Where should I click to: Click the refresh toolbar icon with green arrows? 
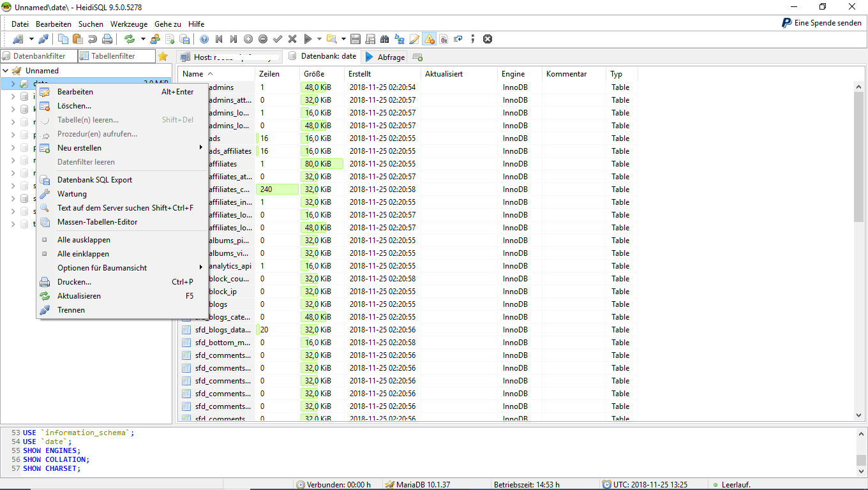click(130, 39)
